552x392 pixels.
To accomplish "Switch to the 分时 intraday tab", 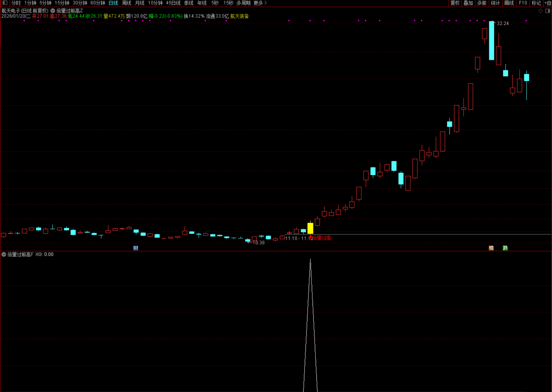I will tap(16, 3).
